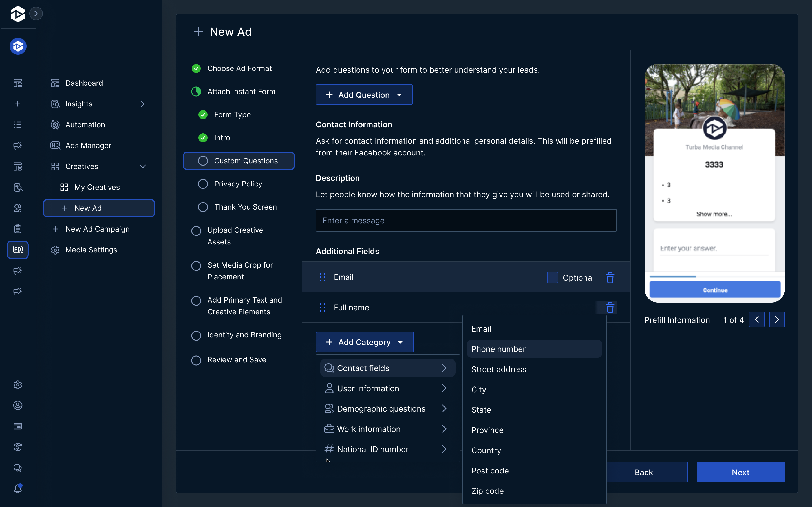Select the Dashboard icon in the sidebar

coord(55,83)
